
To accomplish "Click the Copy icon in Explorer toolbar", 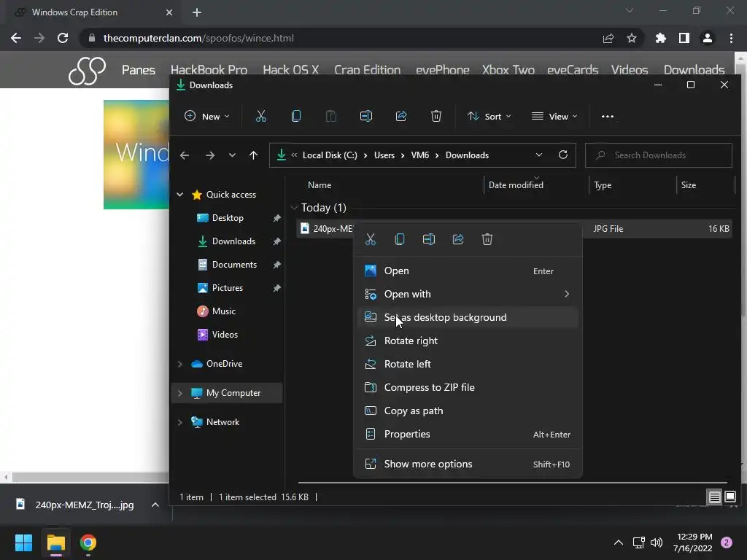I will click(x=296, y=116).
